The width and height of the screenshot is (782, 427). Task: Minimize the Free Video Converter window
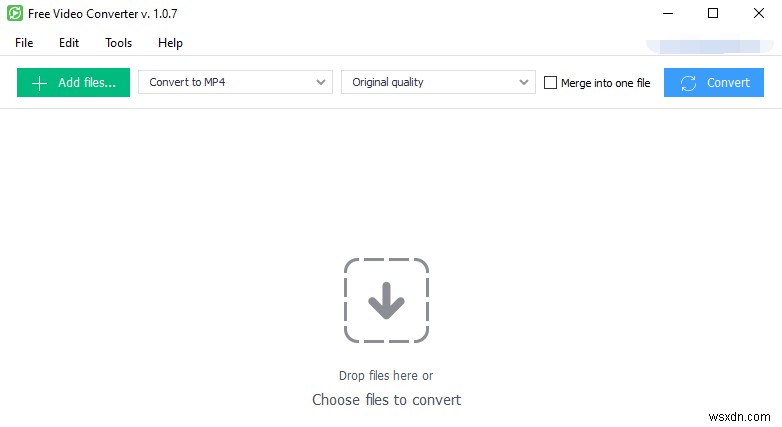pos(667,13)
